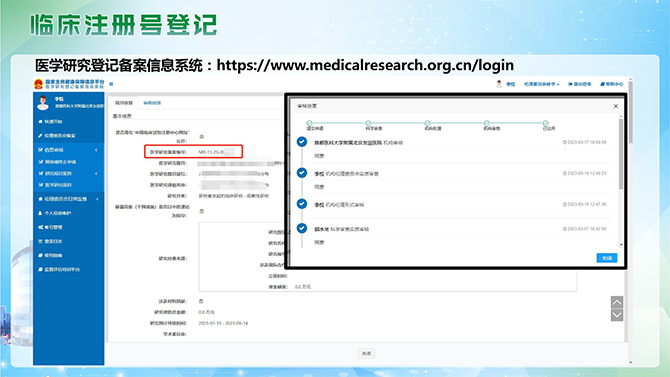Click the national emblem platform logo

coord(38,84)
